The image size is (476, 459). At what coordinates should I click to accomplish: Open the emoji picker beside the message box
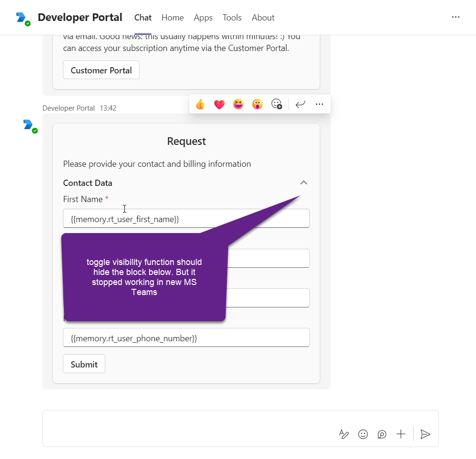tap(363, 434)
